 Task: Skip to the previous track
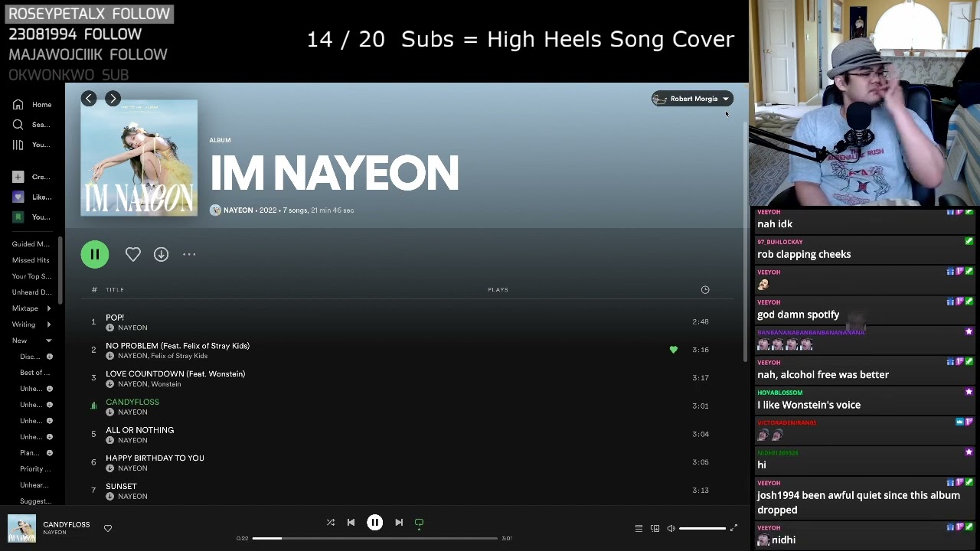351,523
